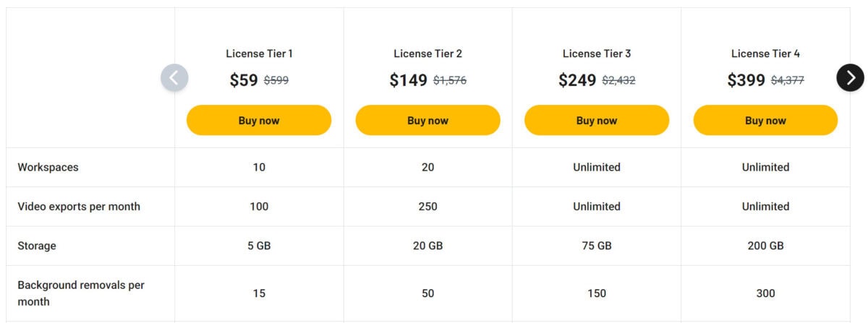Viewport: 868px width, 323px height.
Task: Click the strikethrough $4,377 original price
Action: [787, 81]
